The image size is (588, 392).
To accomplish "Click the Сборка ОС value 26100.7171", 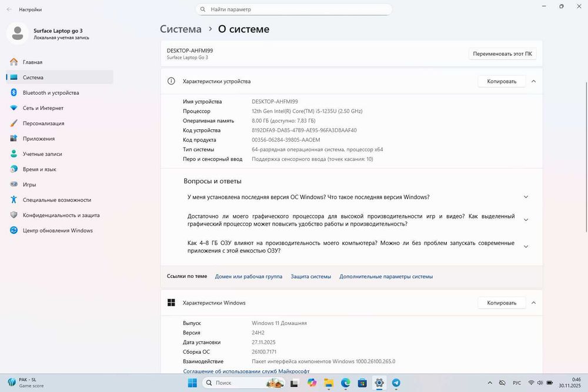I will [x=264, y=351].
